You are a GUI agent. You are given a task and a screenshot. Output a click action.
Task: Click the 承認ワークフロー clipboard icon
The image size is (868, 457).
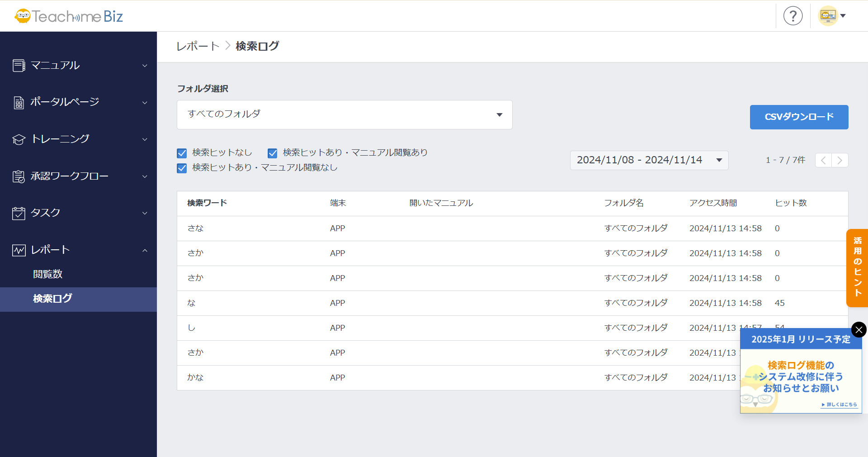tap(19, 176)
